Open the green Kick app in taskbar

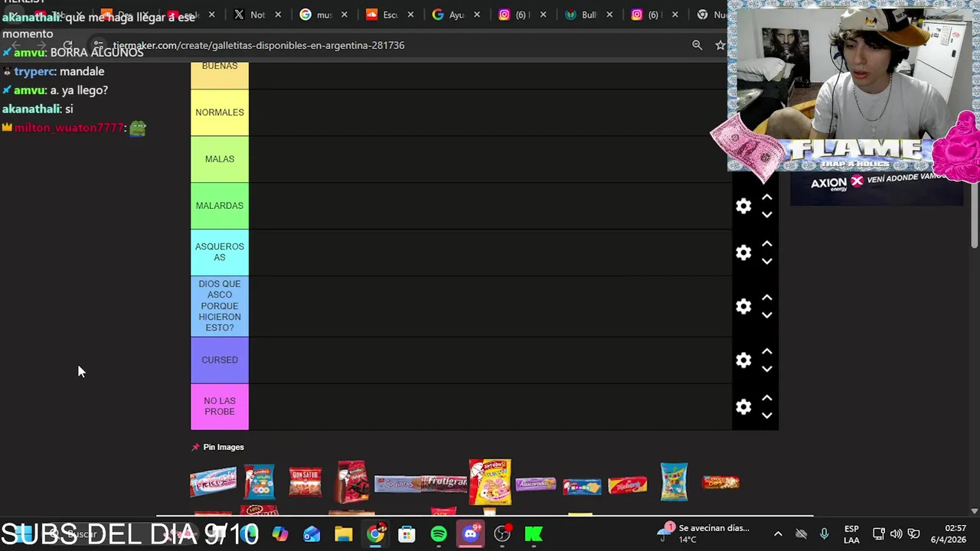tap(534, 534)
